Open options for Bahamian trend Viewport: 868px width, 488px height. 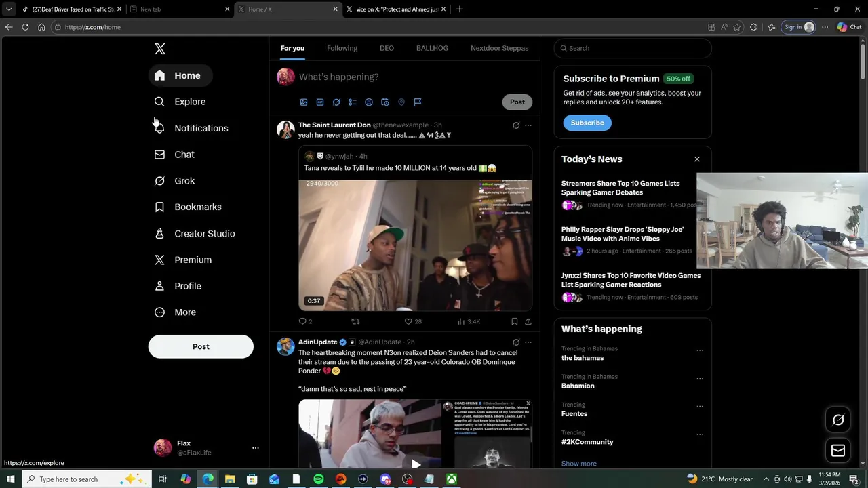coord(700,378)
